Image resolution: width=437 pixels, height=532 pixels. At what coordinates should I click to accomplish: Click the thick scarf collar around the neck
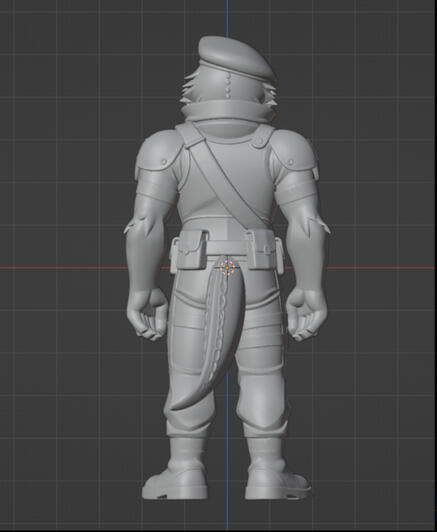coord(228,111)
